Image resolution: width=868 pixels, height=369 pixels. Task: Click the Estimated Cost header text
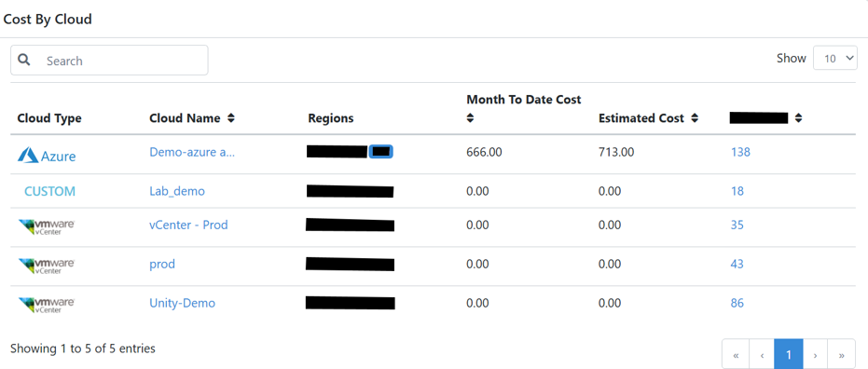pos(641,118)
